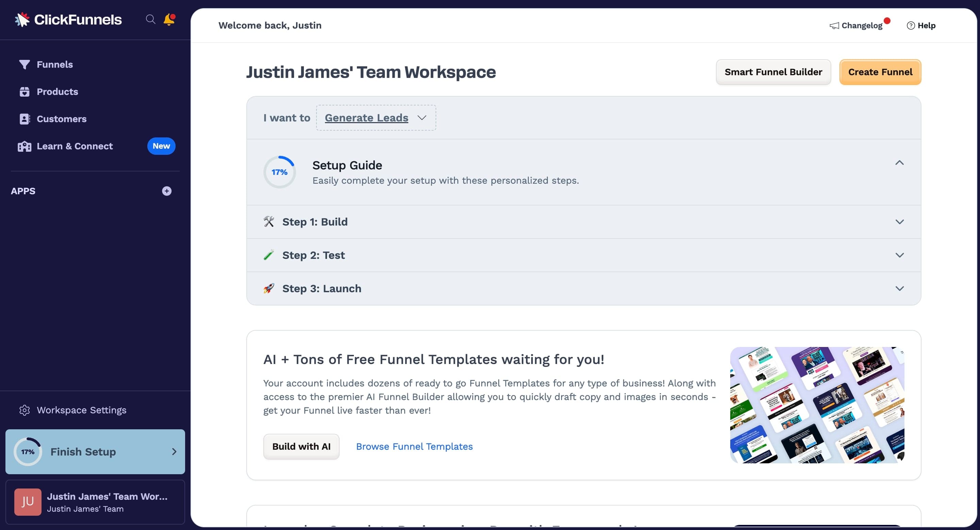Click the APPS section heading
The image size is (980, 530).
click(23, 191)
